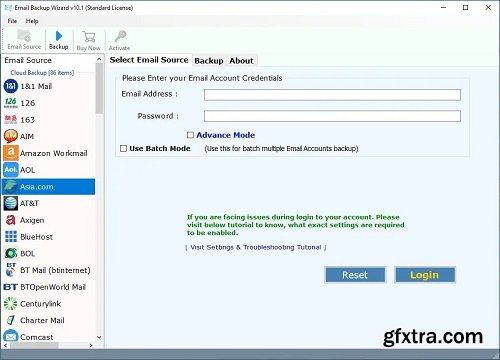Open Buy Now shopping cart icon
The height and width of the screenshot is (360, 500).
[x=88, y=37]
